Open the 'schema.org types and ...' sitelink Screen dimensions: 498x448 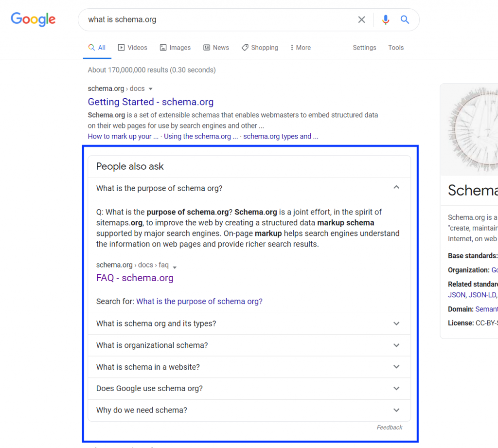point(281,136)
